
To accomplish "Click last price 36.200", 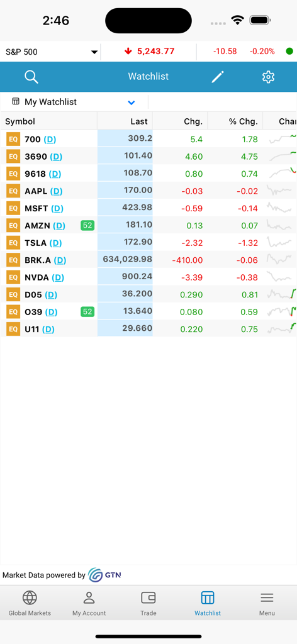I will (x=137, y=294).
